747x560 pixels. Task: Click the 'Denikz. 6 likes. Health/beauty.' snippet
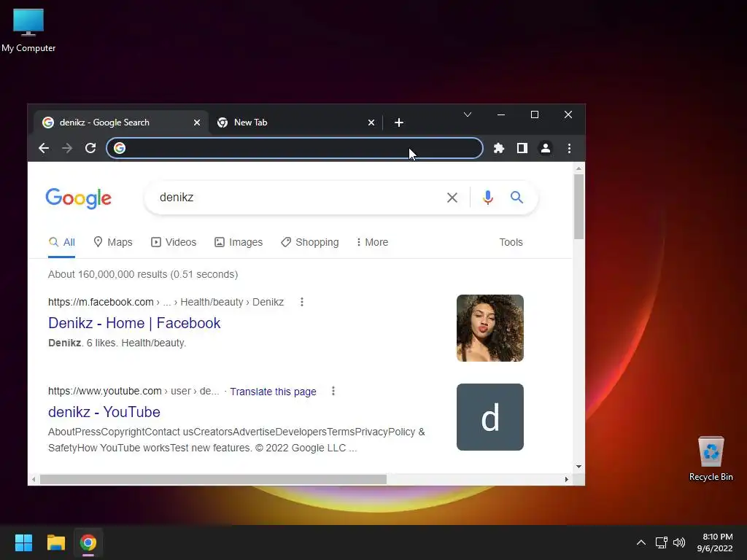click(117, 343)
